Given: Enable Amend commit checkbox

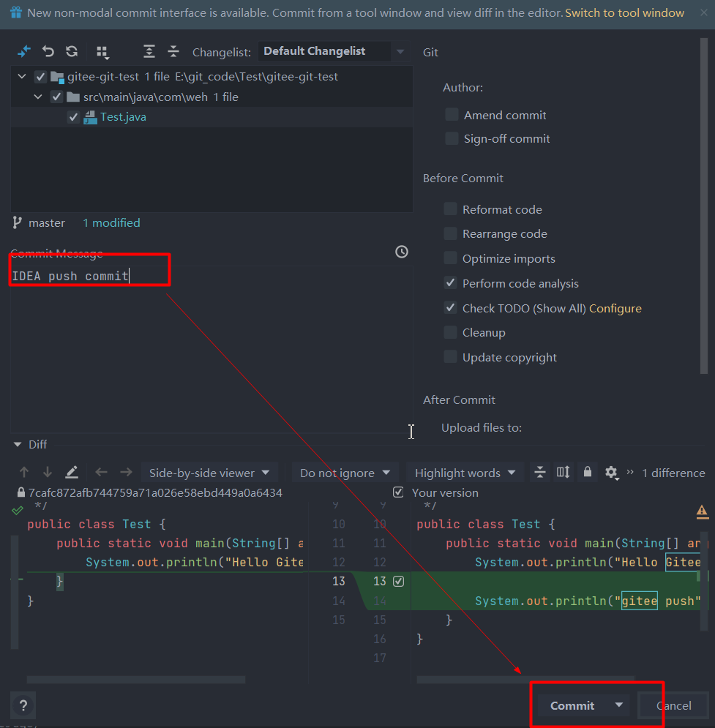Looking at the screenshot, I should coord(452,115).
